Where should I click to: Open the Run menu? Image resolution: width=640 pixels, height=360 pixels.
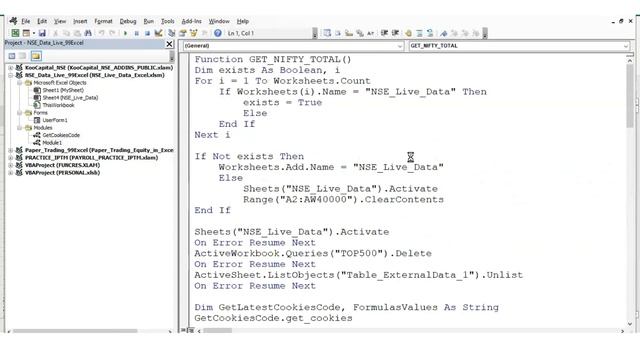149,21
